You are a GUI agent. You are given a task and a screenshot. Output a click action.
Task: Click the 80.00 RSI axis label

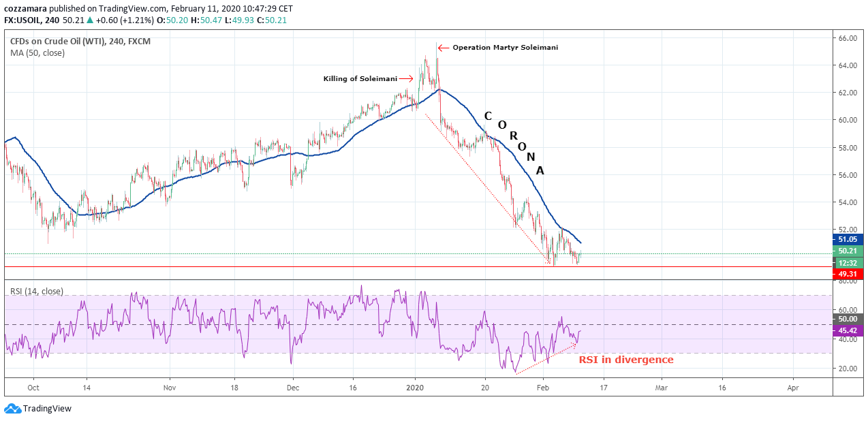[848, 281]
